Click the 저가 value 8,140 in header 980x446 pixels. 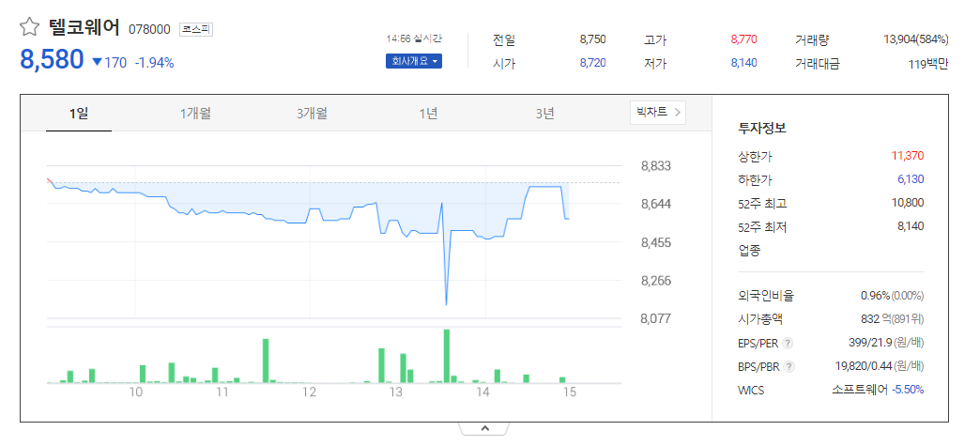[x=743, y=63]
